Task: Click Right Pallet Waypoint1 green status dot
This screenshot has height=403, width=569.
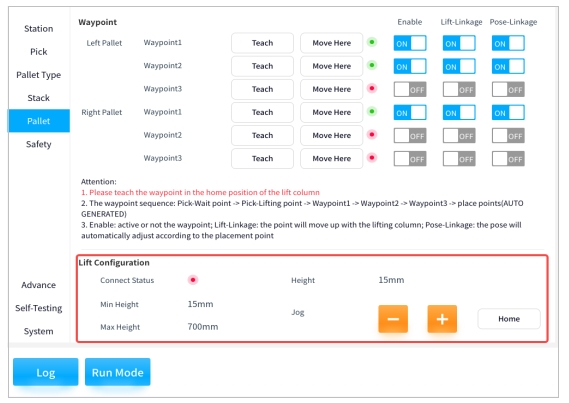Action: click(372, 111)
